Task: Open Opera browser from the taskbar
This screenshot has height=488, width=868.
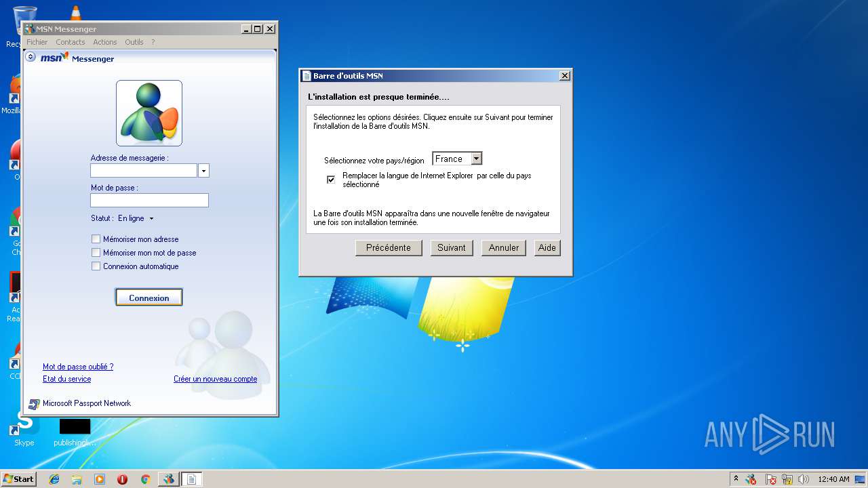Action: [122, 479]
